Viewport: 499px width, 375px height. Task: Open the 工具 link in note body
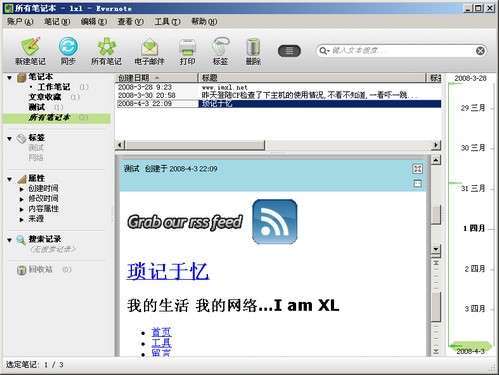point(161,343)
